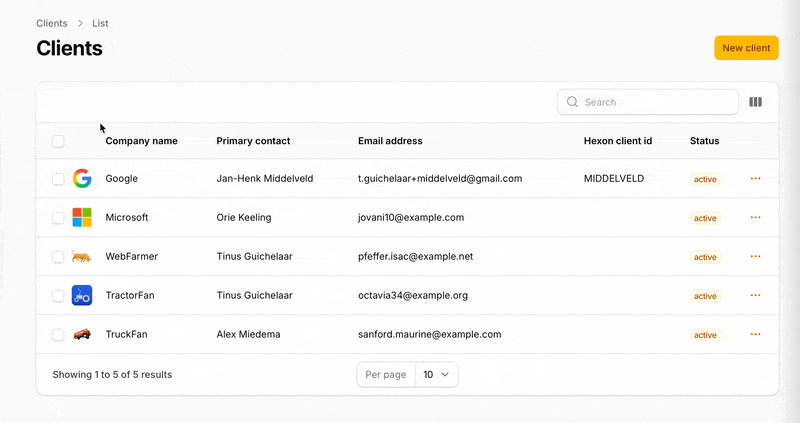800x423 pixels.
Task: Open actions menu for Microsoft row
Action: 756,217
